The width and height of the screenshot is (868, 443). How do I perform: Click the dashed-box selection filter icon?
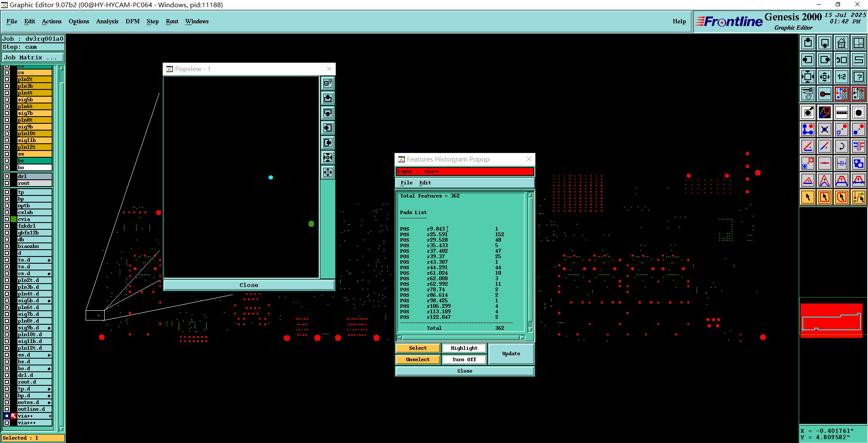click(859, 112)
